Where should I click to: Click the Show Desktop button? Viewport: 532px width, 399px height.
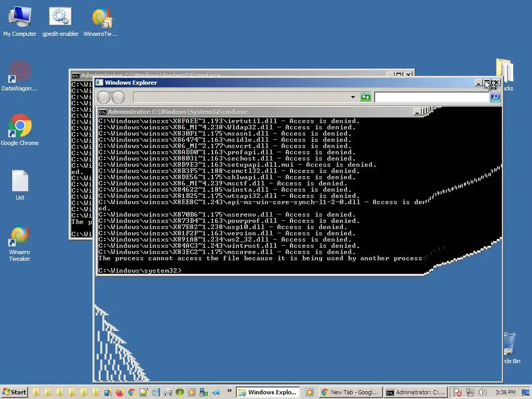click(x=526, y=393)
